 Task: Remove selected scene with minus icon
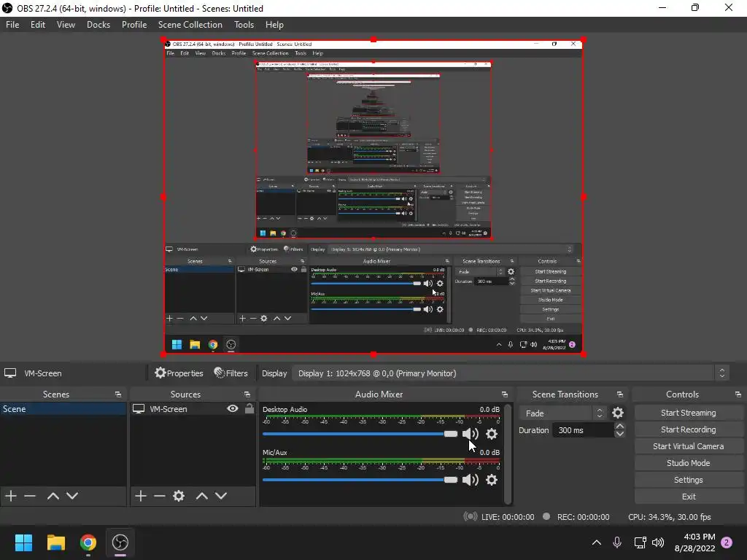click(30, 496)
